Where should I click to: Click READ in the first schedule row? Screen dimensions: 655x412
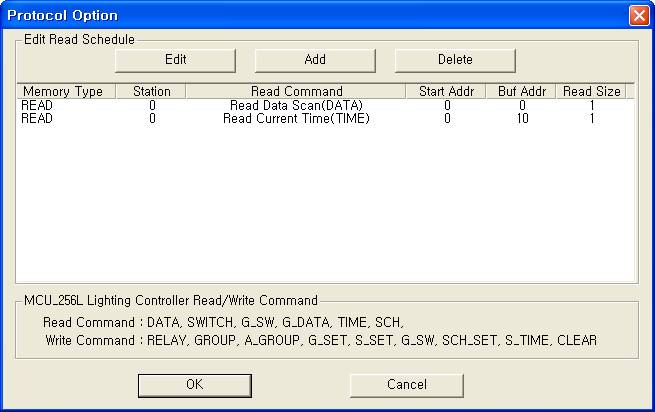point(37,105)
